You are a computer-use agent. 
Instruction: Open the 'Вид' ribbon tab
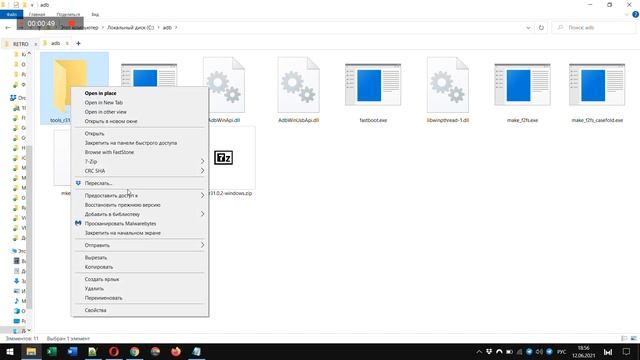[x=95, y=14]
